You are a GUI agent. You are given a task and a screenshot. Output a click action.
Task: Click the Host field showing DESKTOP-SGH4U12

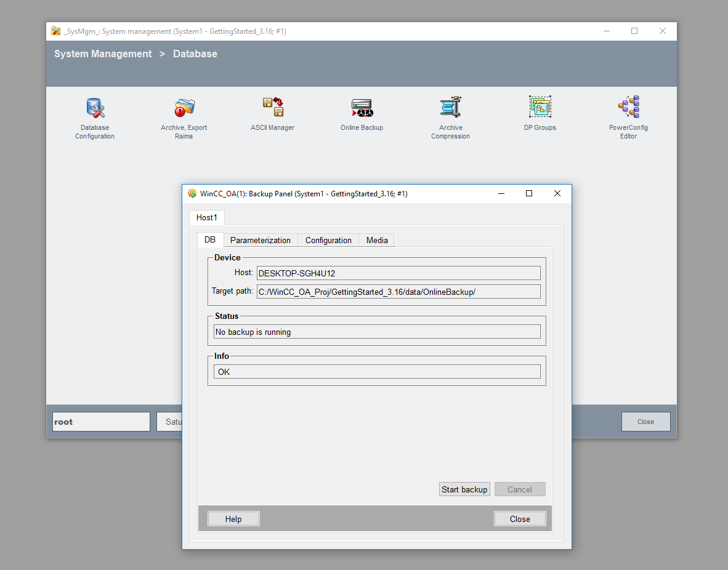click(x=399, y=273)
